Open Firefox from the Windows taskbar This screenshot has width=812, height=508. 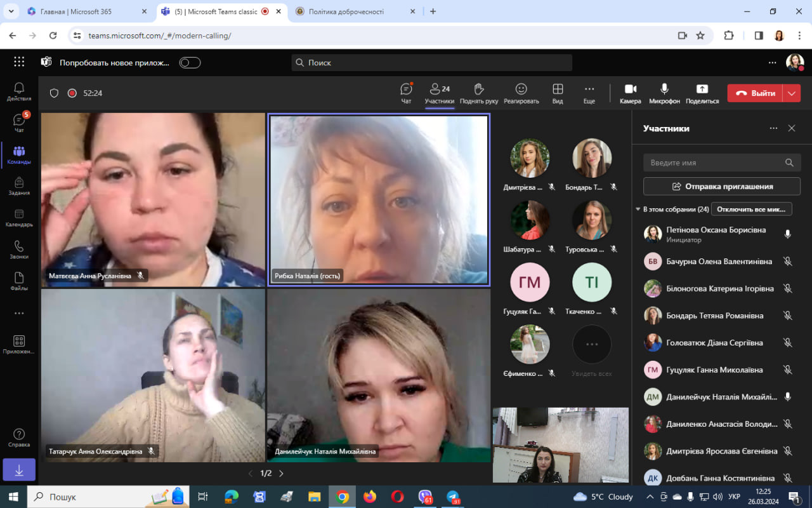[370, 497]
